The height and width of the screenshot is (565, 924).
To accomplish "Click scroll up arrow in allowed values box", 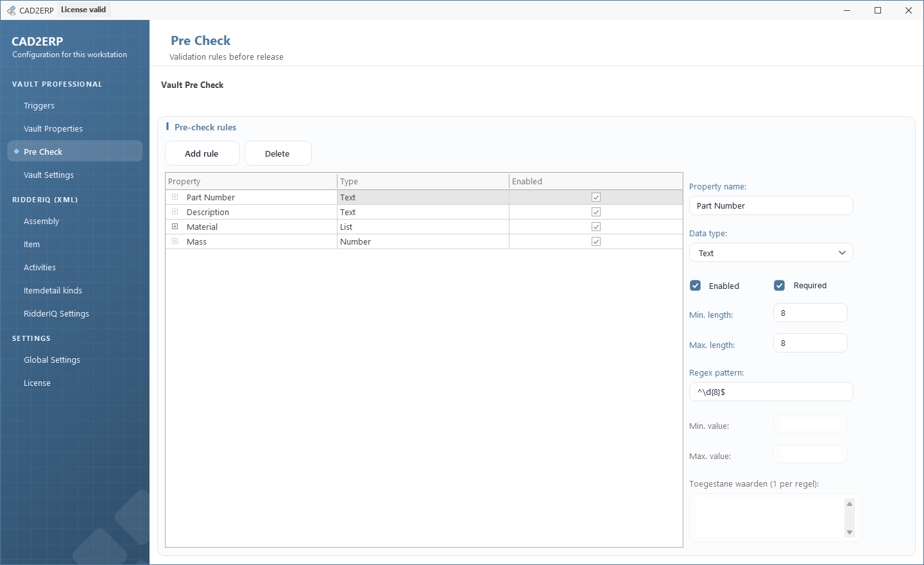I will [x=850, y=504].
